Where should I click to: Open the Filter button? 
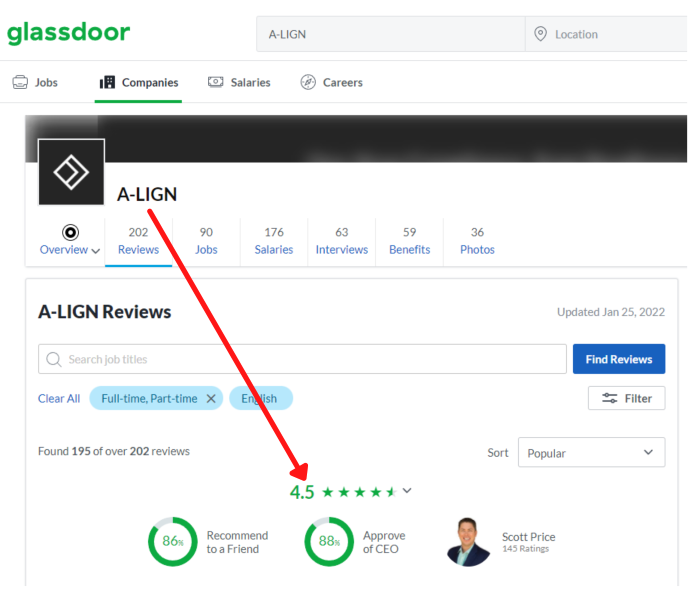pos(626,398)
